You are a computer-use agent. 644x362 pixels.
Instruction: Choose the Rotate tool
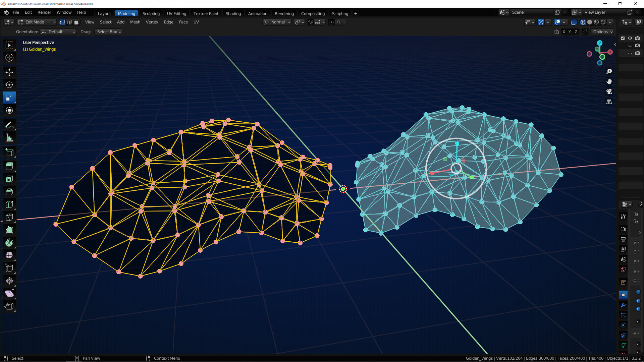9,85
